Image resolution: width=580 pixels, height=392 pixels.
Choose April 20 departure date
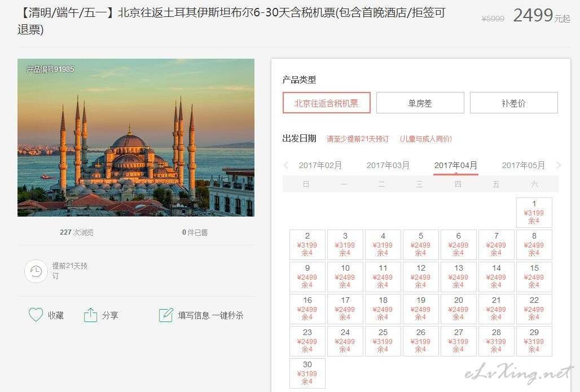[x=458, y=309]
